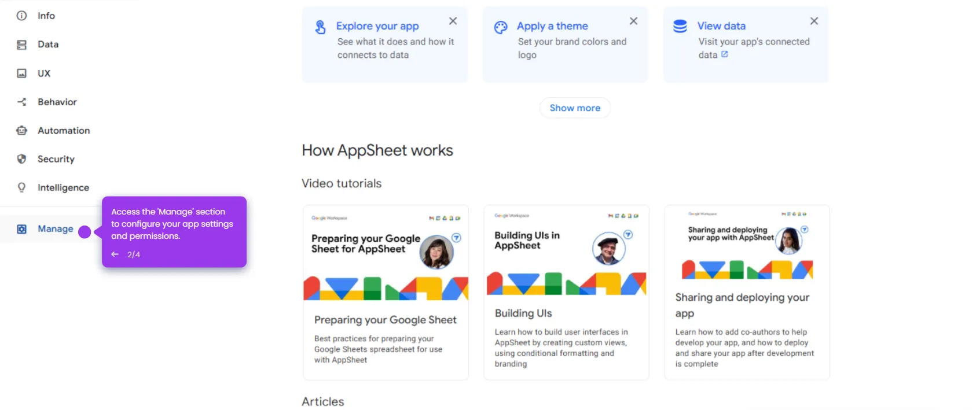Image resolution: width=980 pixels, height=410 pixels.
Task: Open the Manage section
Action: 56,229
